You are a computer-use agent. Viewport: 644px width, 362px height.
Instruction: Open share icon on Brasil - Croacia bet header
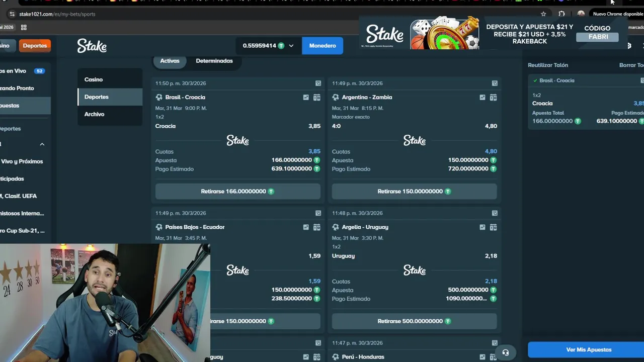coord(318,83)
